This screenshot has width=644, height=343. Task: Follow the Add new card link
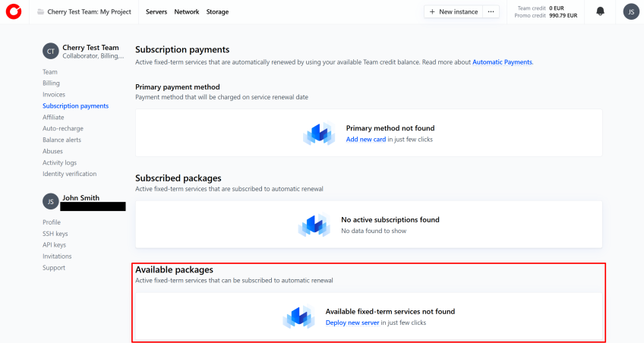tap(365, 140)
